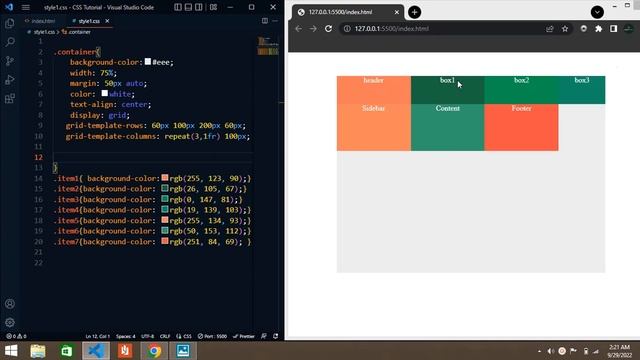
Task: Click .container in the breadcrumb
Action: click(80, 32)
